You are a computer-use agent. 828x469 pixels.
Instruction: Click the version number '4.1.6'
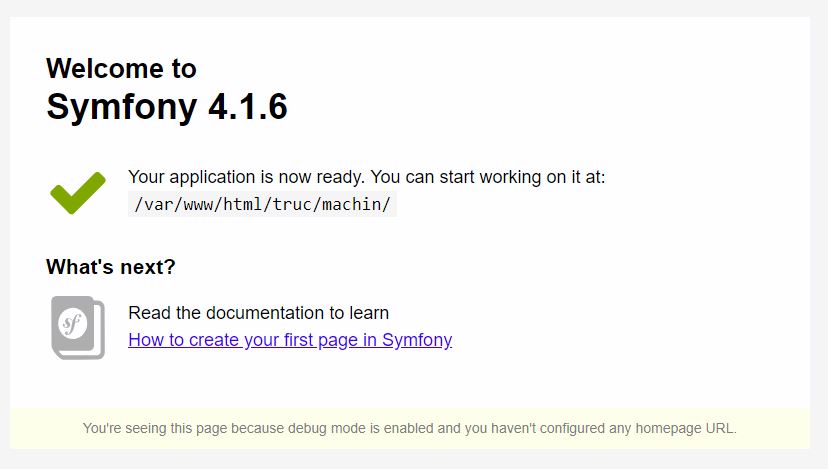[x=248, y=107]
